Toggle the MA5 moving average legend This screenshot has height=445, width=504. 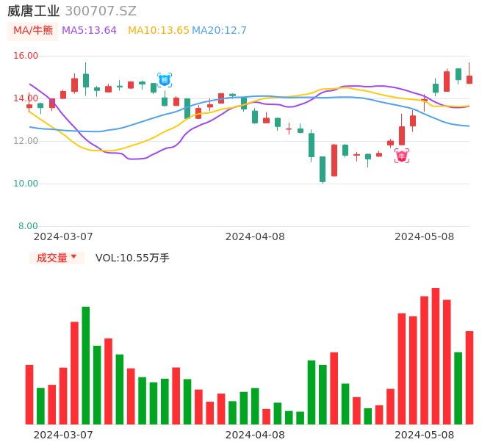tap(89, 31)
